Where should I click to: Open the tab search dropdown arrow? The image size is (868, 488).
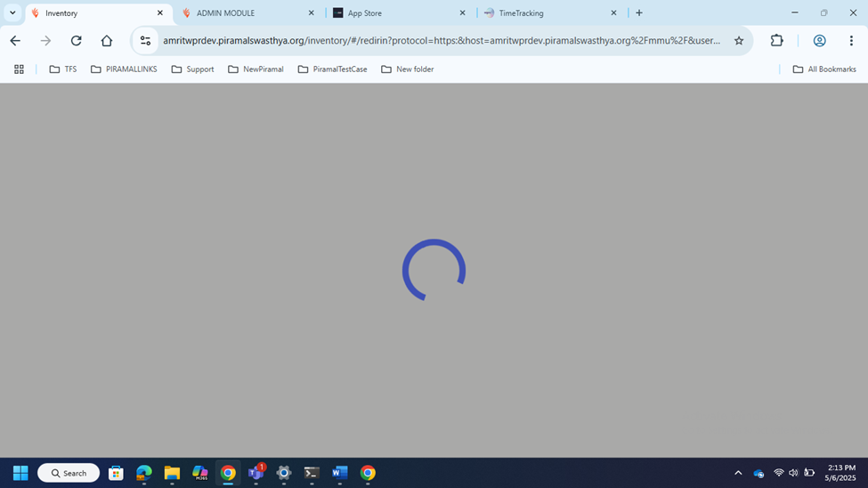pyautogui.click(x=12, y=12)
